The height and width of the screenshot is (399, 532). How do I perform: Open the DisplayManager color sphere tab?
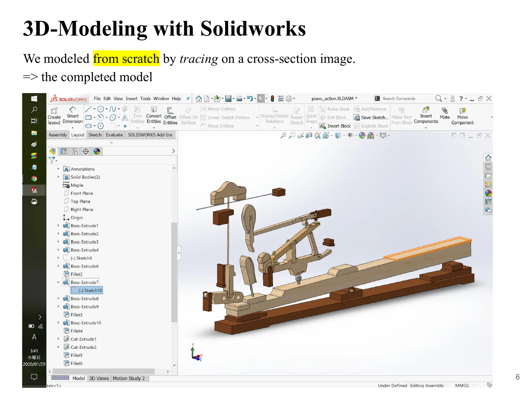click(x=97, y=151)
